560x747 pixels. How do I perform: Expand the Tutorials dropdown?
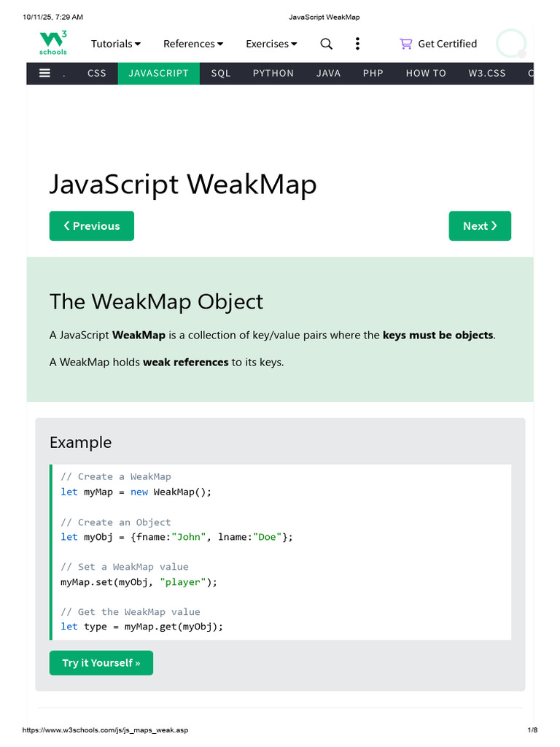pyautogui.click(x=116, y=44)
